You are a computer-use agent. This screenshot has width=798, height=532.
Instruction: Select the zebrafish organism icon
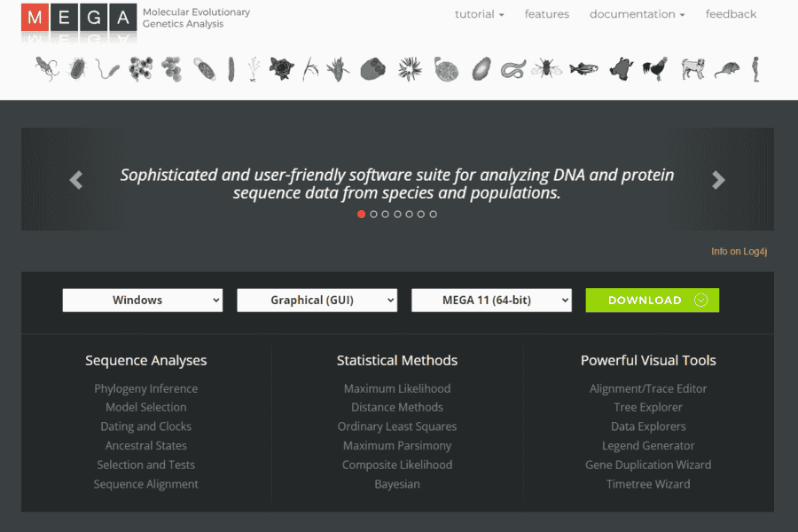(x=583, y=68)
